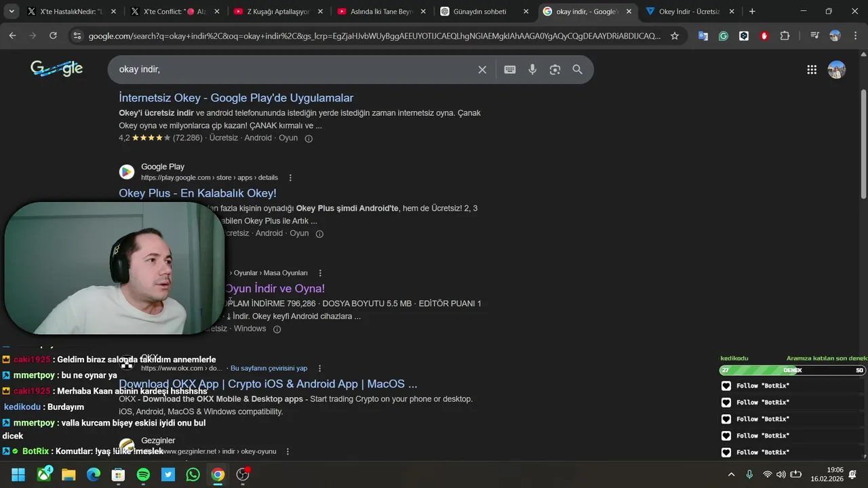Open Spotify from taskbar

coord(143,474)
